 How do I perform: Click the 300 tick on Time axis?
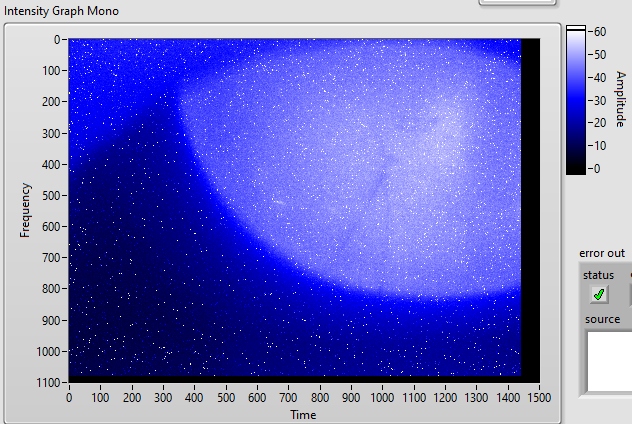point(163,398)
